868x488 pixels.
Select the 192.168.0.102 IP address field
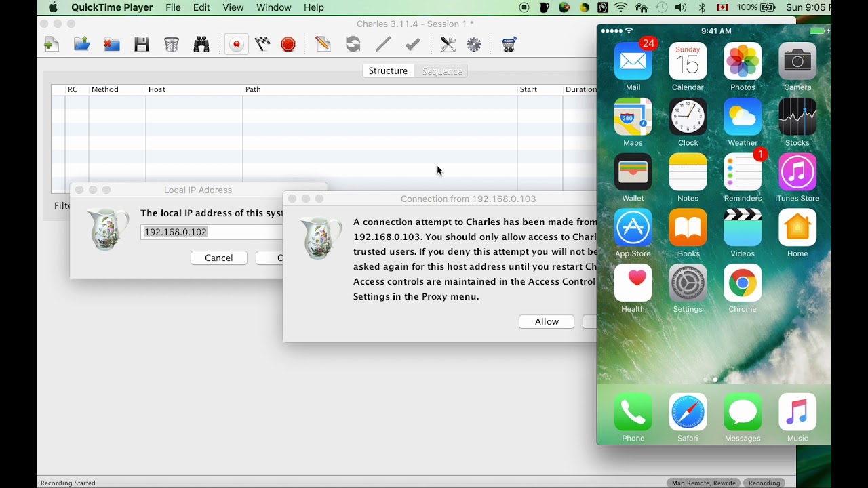[x=212, y=232]
